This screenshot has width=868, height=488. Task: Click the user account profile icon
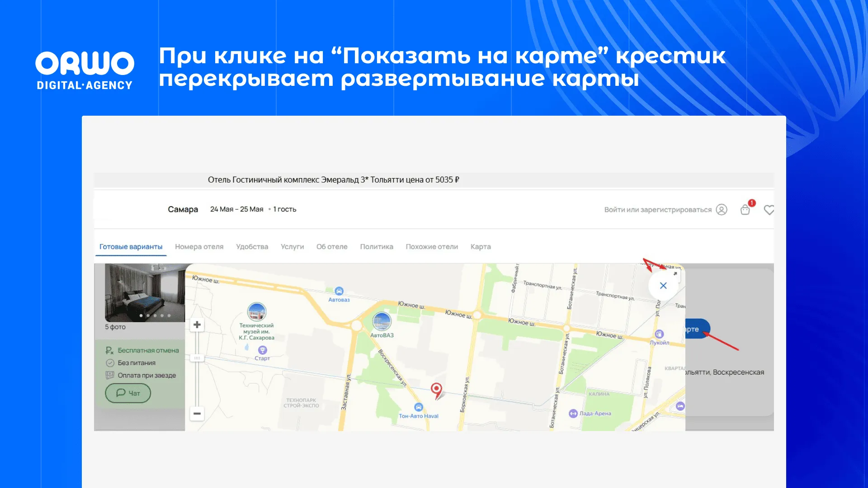[x=722, y=210]
